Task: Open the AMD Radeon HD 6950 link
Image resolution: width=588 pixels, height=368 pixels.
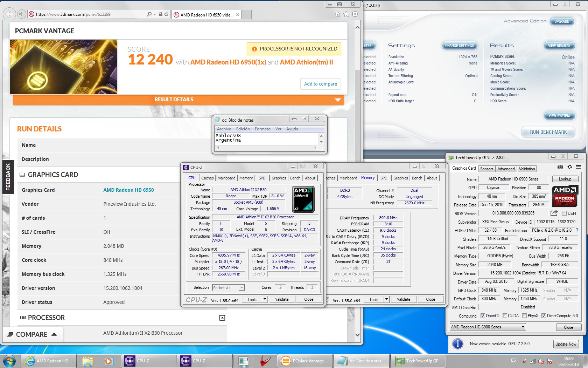Action: coord(128,190)
